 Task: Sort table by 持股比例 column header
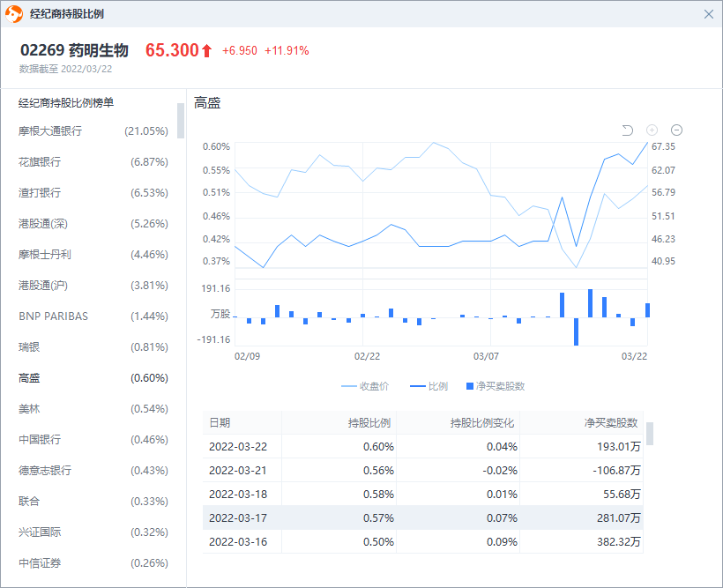(x=369, y=422)
